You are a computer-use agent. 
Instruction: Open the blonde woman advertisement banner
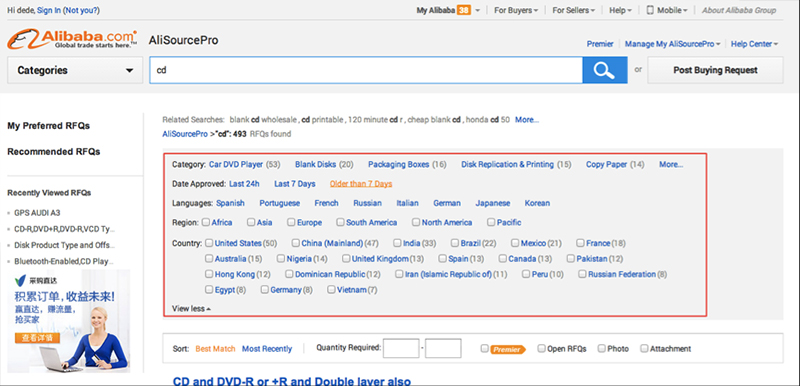[69, 321]
